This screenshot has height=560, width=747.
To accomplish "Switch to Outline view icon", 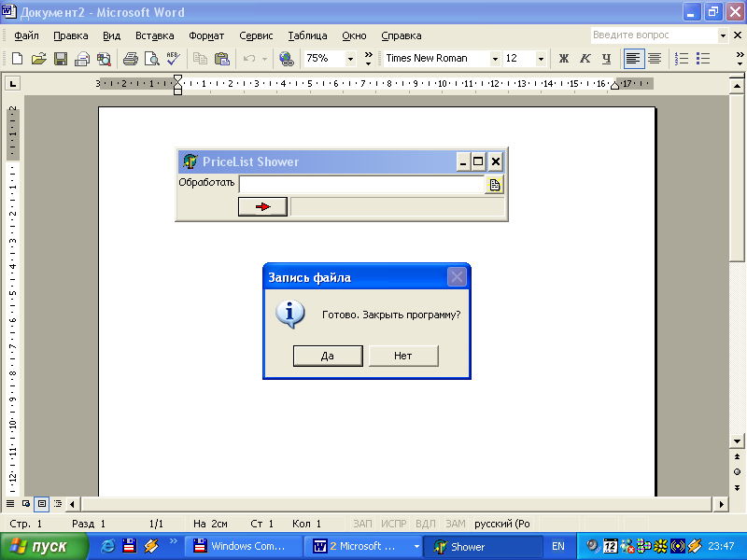I will [58, 503].
